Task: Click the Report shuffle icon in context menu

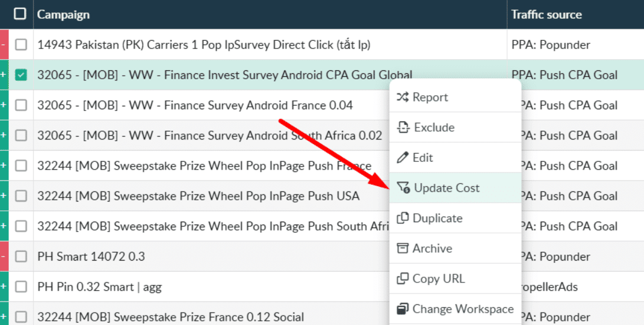Action: [x=403, y=97]
